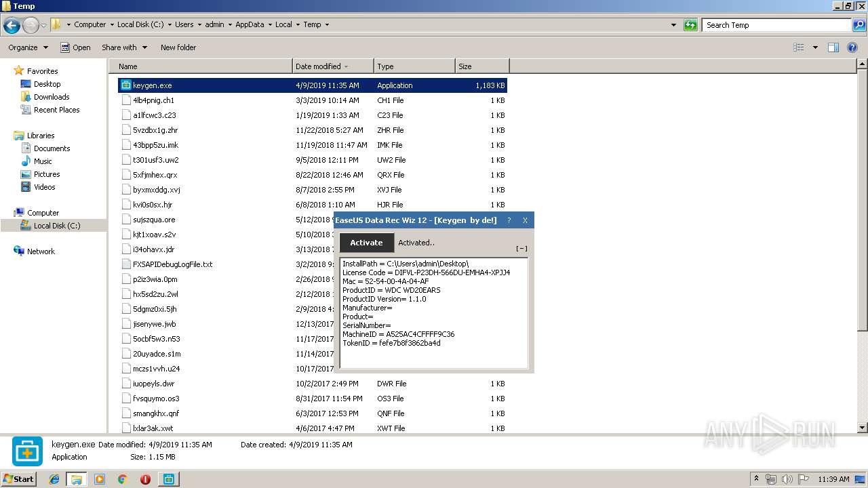The image size is (868, 488).
Task: Click the Chrome taskbar icon
Action: [x=122, y=479]
